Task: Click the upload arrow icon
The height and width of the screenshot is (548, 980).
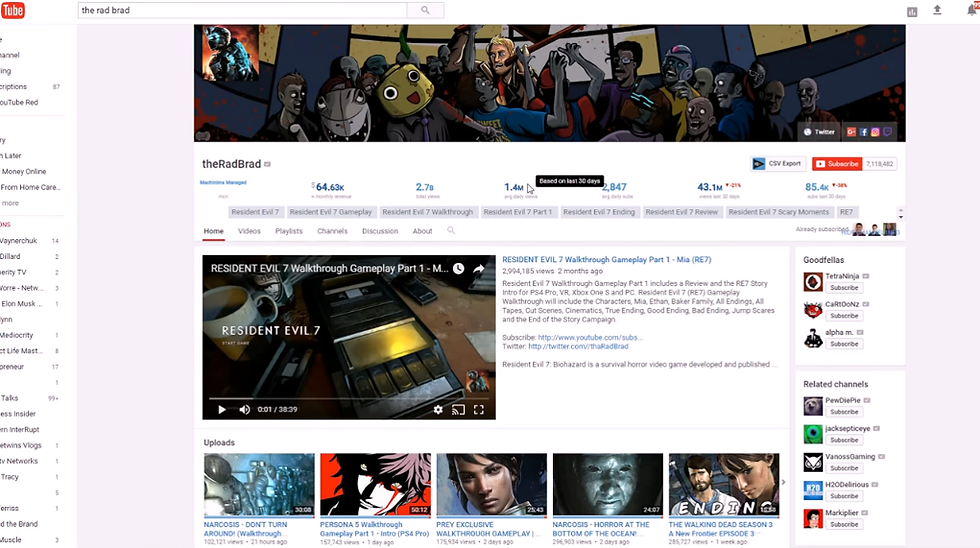Action: click(x=937, y=10)
